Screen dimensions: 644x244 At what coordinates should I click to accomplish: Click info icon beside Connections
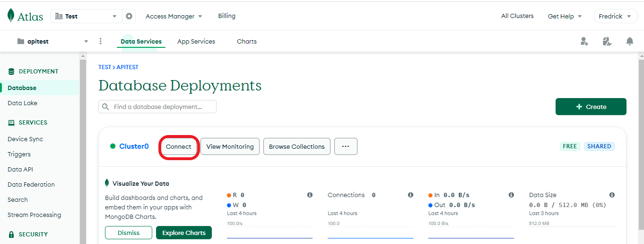pyautogui.click(x=410, y=195)
